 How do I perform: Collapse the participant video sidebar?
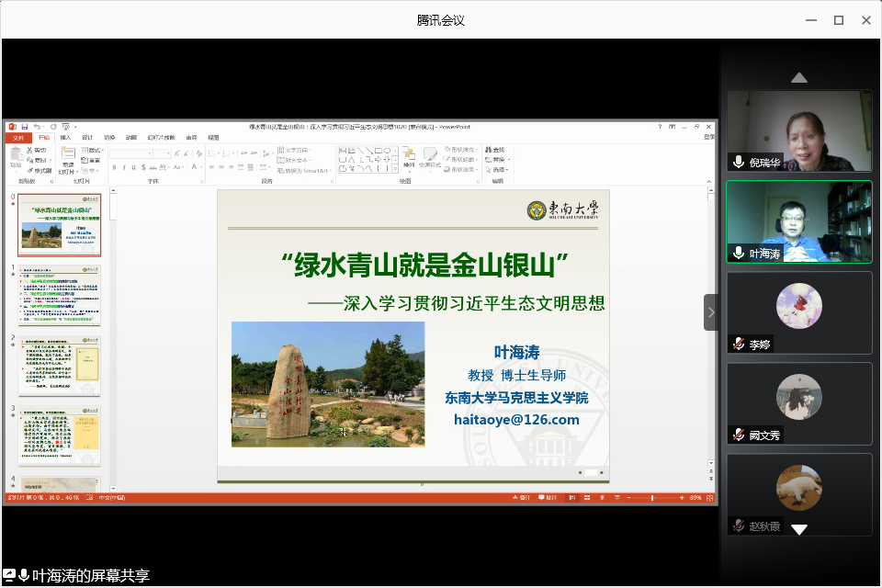click(711, 312)
